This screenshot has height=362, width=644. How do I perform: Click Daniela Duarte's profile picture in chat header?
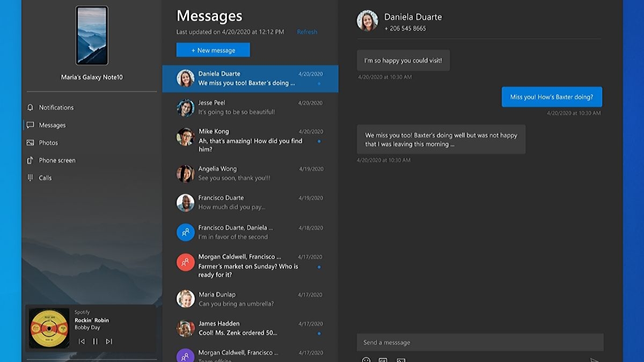367,21
